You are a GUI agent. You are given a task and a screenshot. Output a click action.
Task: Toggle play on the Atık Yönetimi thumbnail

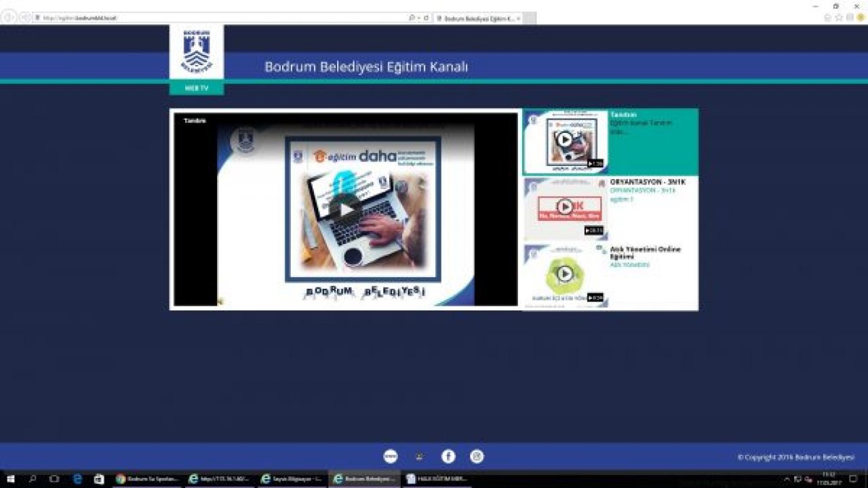coord(564,274)
